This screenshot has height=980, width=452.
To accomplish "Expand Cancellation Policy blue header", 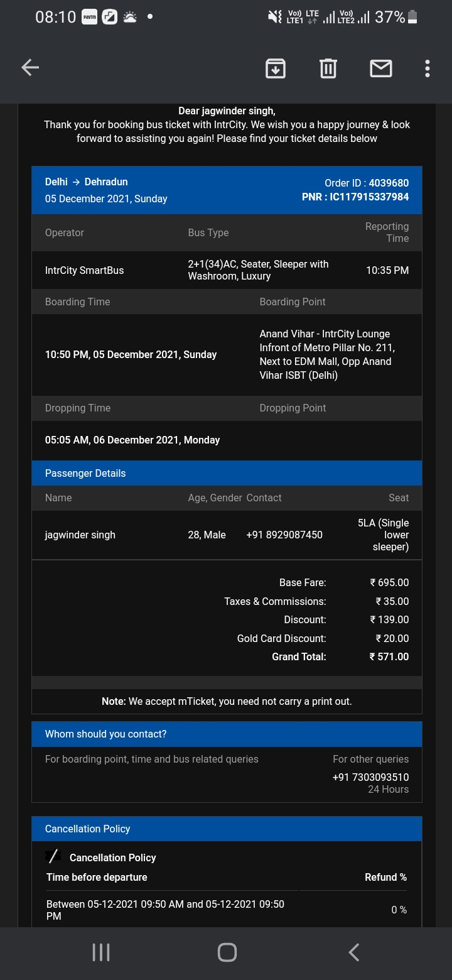I will [x=227, y=829].
